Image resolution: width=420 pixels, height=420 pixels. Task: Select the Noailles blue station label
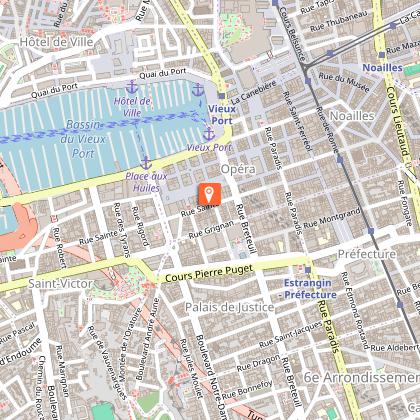(382, 68)
